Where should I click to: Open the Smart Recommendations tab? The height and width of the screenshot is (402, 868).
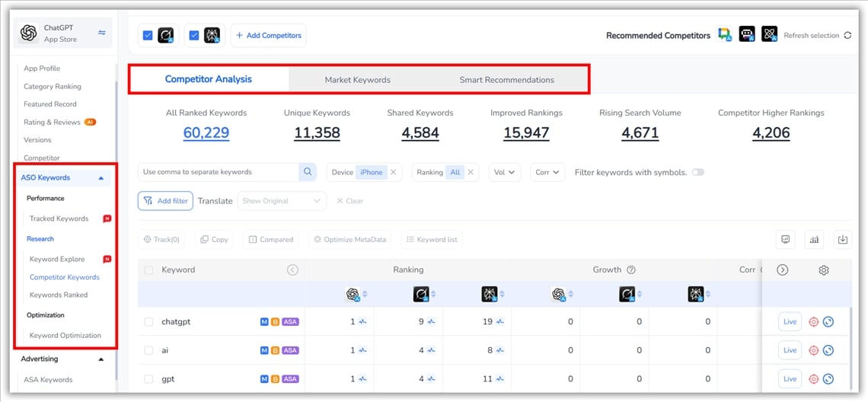[x=506, y=80]
